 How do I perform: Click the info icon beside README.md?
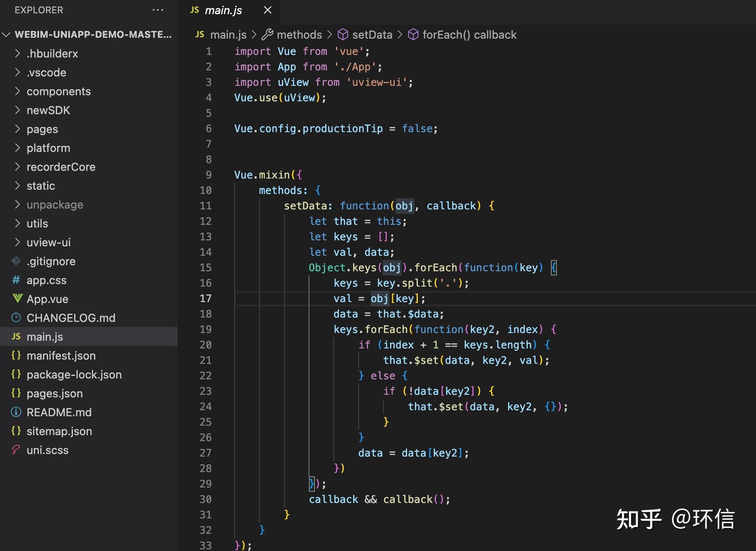[16, 412]
